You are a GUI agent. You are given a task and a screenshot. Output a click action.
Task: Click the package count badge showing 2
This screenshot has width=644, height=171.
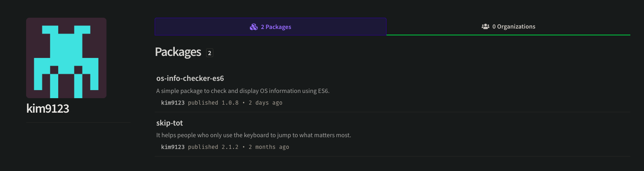coord(209,53)
